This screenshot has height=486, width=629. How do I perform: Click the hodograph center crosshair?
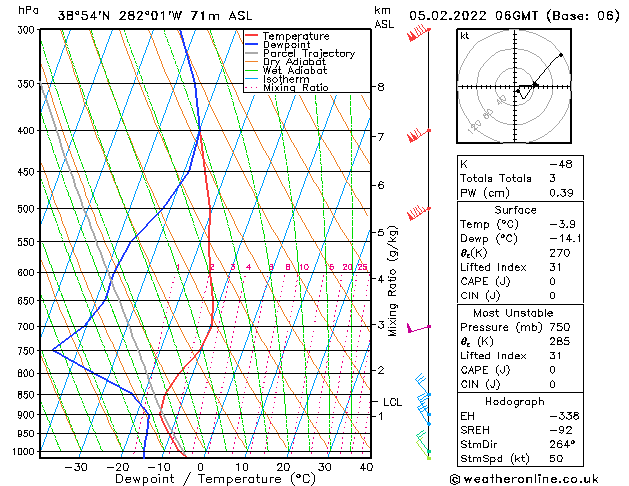click(x=515, y=87)
